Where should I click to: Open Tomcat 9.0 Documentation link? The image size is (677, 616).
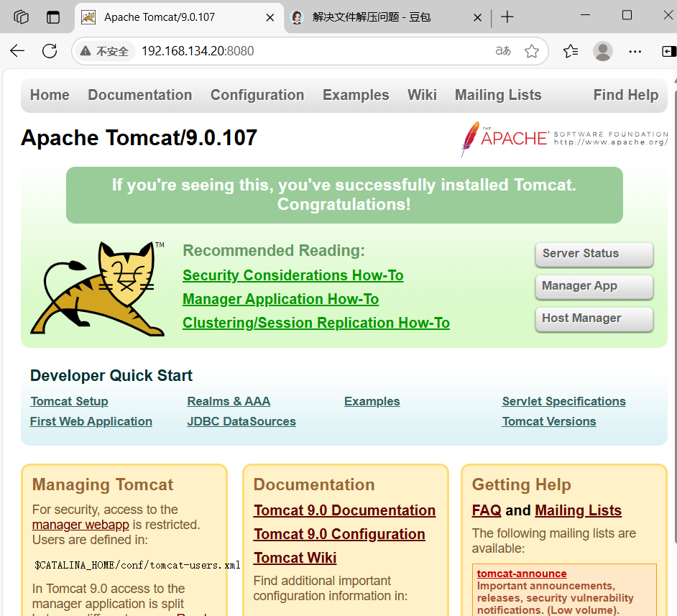(x=344, y=510)
